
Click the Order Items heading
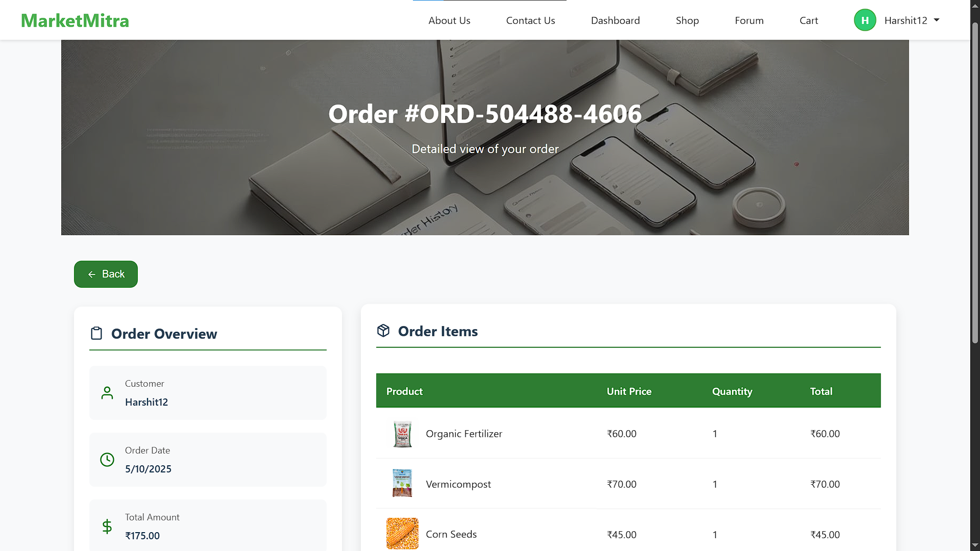[x=438, y=331]
